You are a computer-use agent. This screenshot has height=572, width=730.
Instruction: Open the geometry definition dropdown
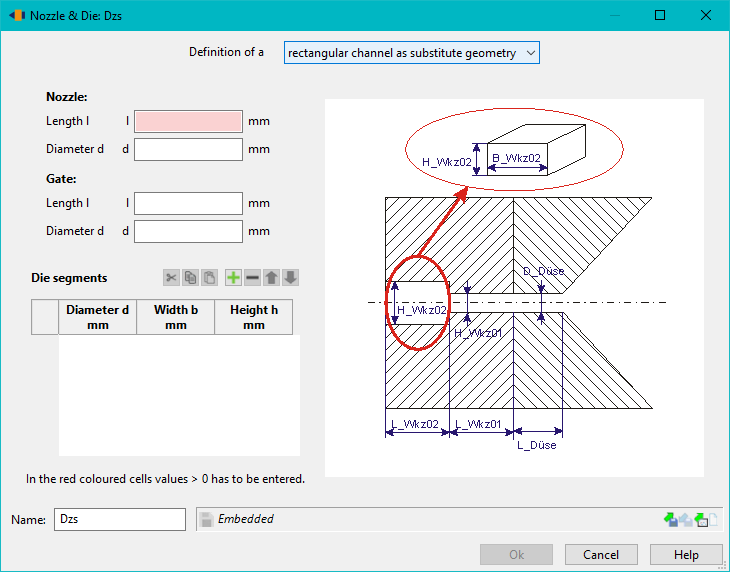pyautogui.click(x=412, y=53)
